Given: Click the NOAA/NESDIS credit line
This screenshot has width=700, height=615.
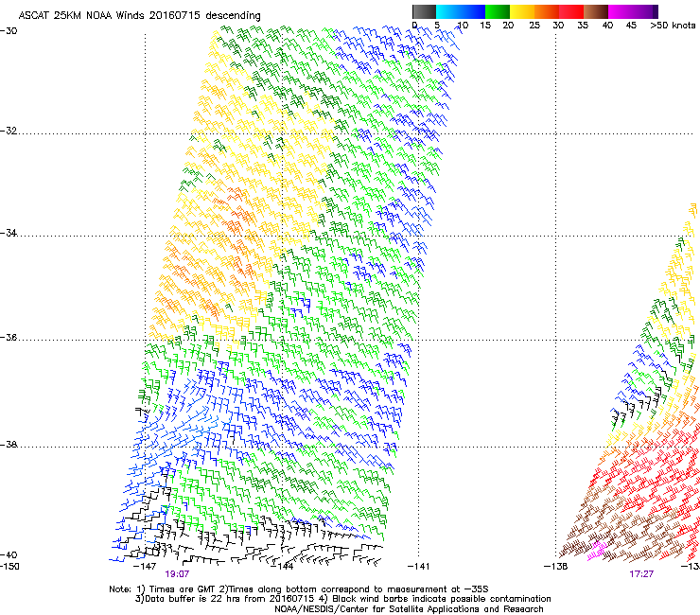Looking at the screenshot, I should 409,609.
